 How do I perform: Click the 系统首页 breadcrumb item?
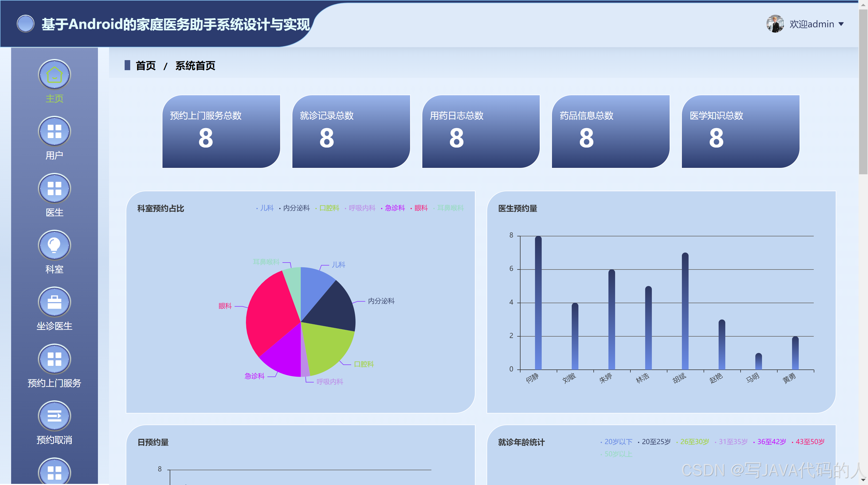195,66
